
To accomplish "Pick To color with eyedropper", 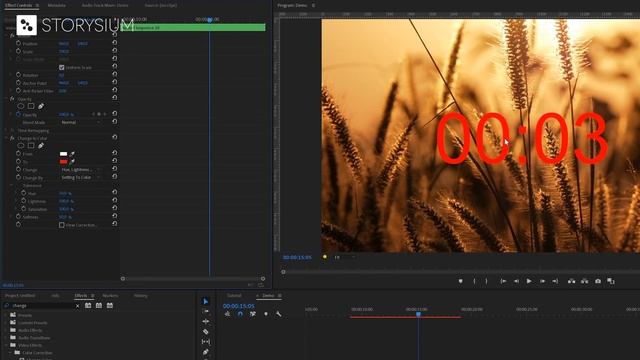I will 72,162.
